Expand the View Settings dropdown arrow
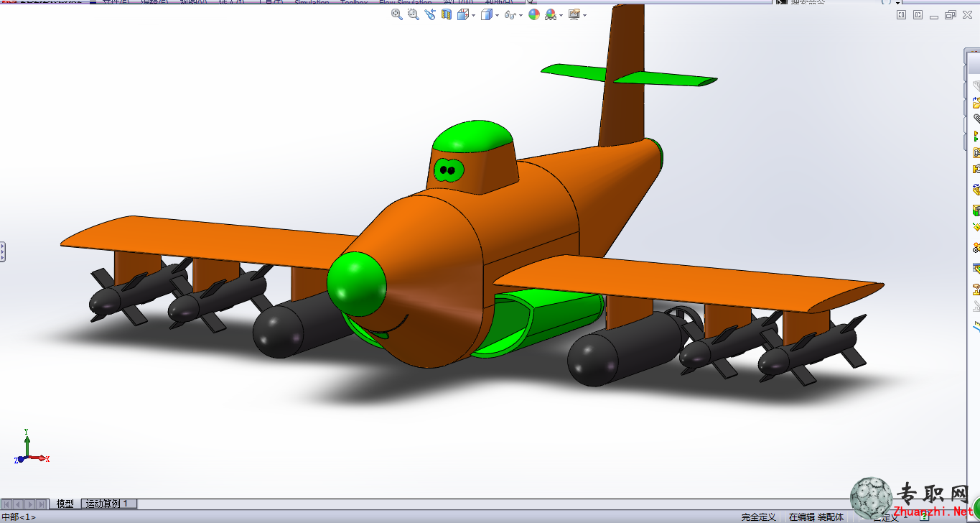This screenshot has height=523, width=980. 584,15
